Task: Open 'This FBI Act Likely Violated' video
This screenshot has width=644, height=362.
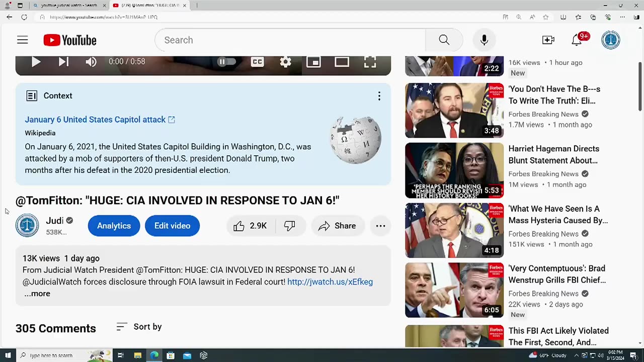Action: click(x=558, y=336)
